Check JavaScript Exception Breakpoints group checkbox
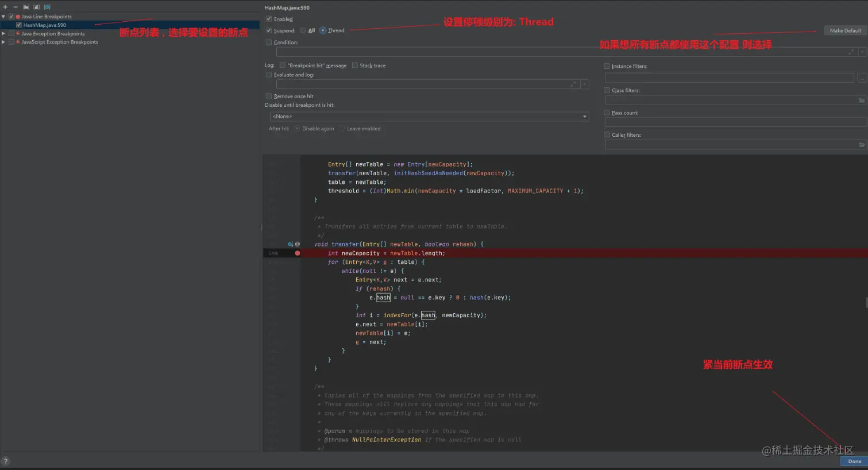 coord(11,42)
